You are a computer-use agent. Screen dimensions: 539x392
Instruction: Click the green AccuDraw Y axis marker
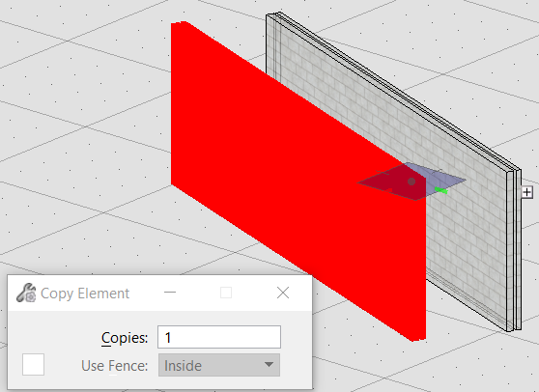pos(441,190)
